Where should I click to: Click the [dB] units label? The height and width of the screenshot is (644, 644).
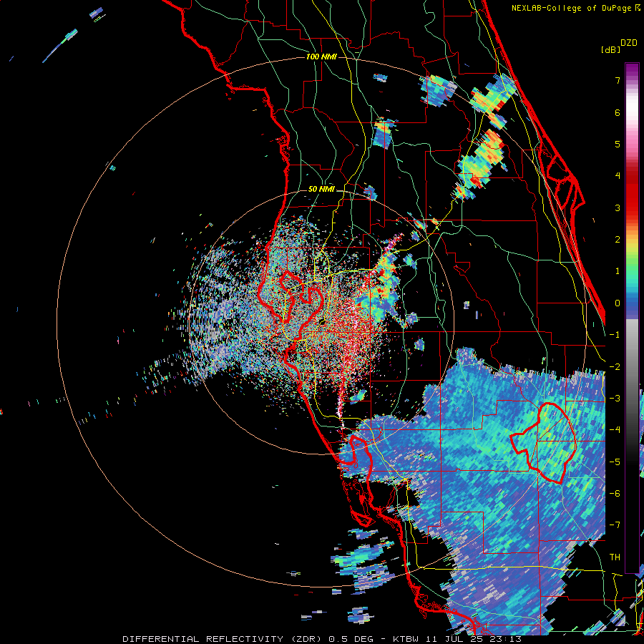pyautogui.click(x=610, y=49)
